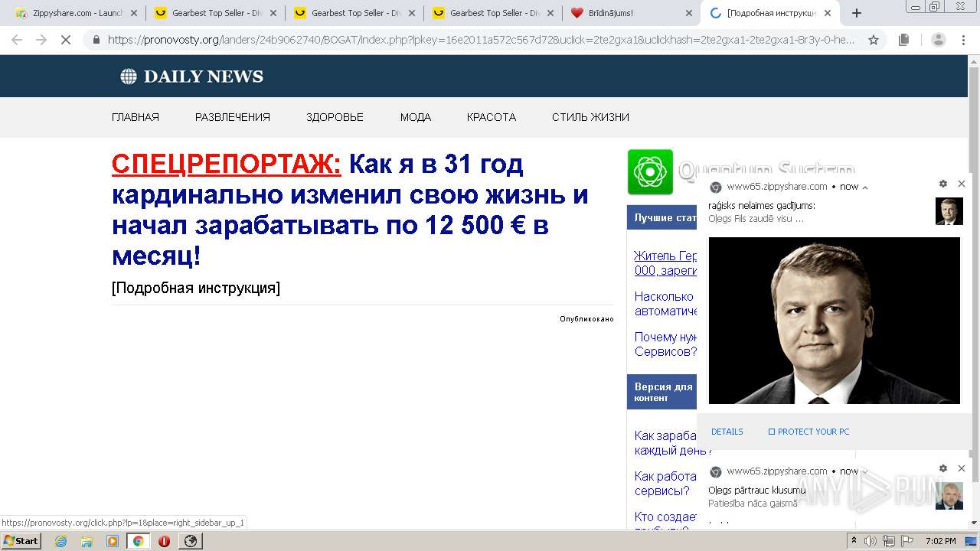
Task: Close the Zippyshare.com tab
Action: coord(134,13)
